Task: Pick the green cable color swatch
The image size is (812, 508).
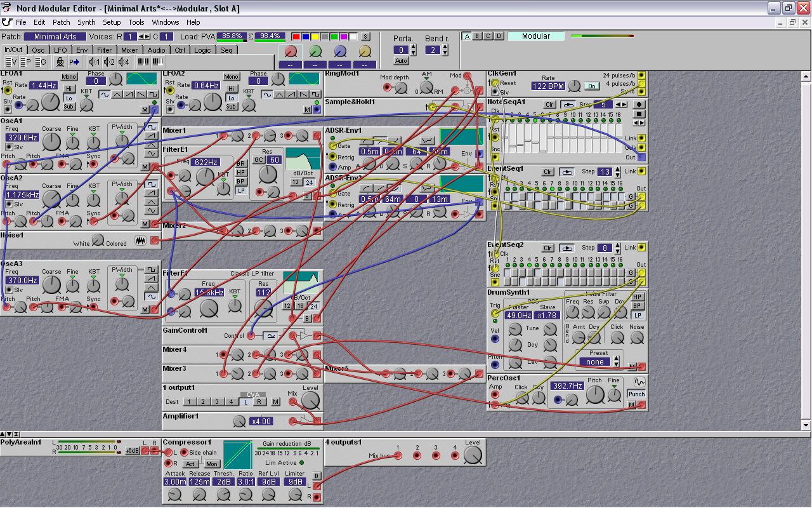Action: tap(334, 37)
